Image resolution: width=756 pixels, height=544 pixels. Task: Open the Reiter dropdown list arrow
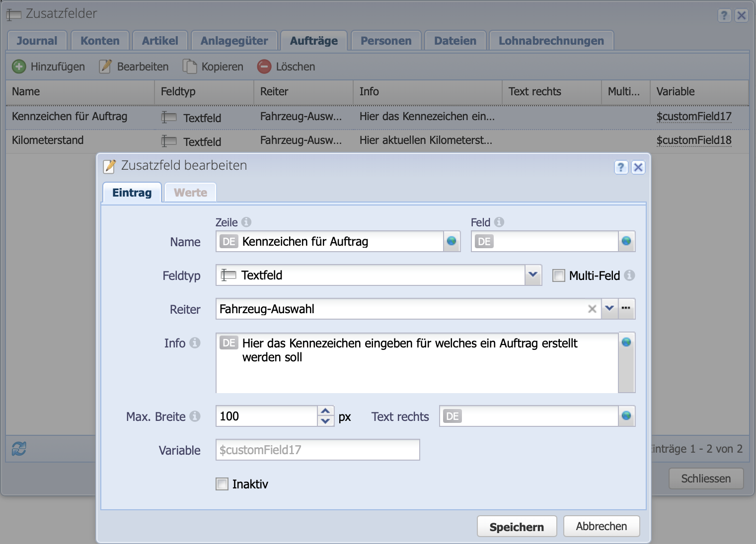pyautogui.click(x=609, y=309)
